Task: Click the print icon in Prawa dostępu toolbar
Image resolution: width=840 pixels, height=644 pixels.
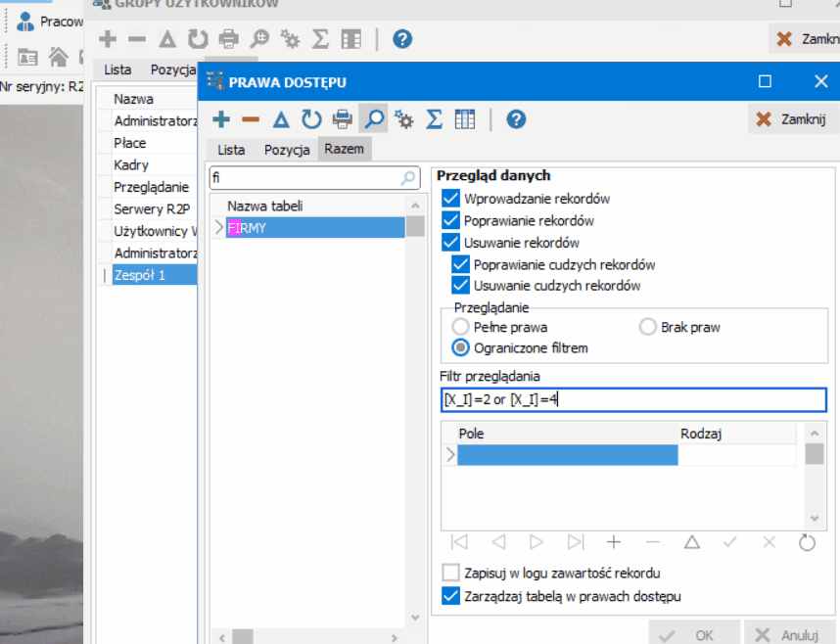Action: click(343, 119)
